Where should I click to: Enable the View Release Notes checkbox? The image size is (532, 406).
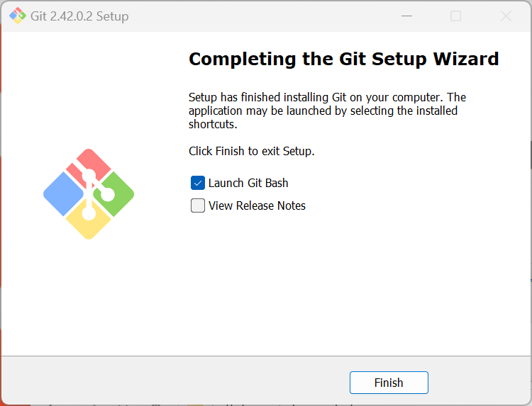pyautogui.click(x=198, y=206)
